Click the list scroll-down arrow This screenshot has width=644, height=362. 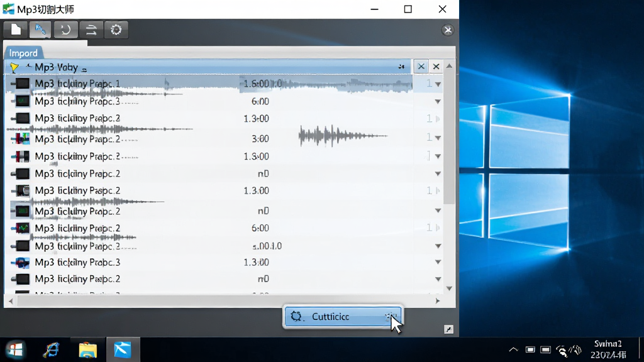(x=449, y=288)
